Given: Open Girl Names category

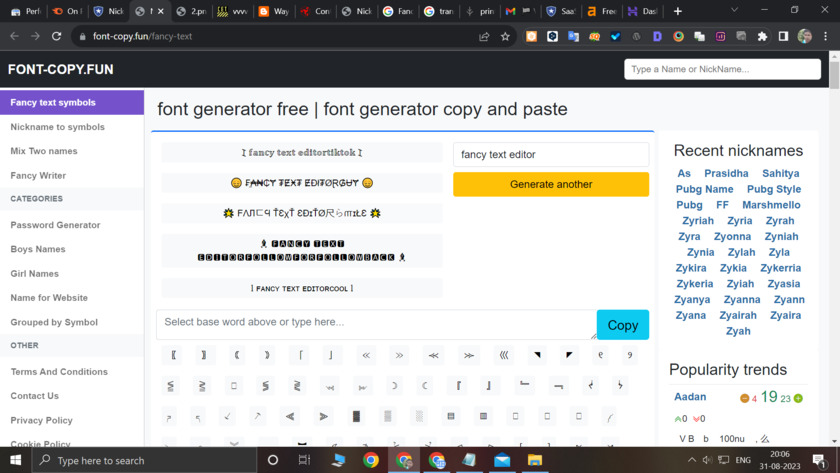Looking at the screenshot, I should click(34, 274).
